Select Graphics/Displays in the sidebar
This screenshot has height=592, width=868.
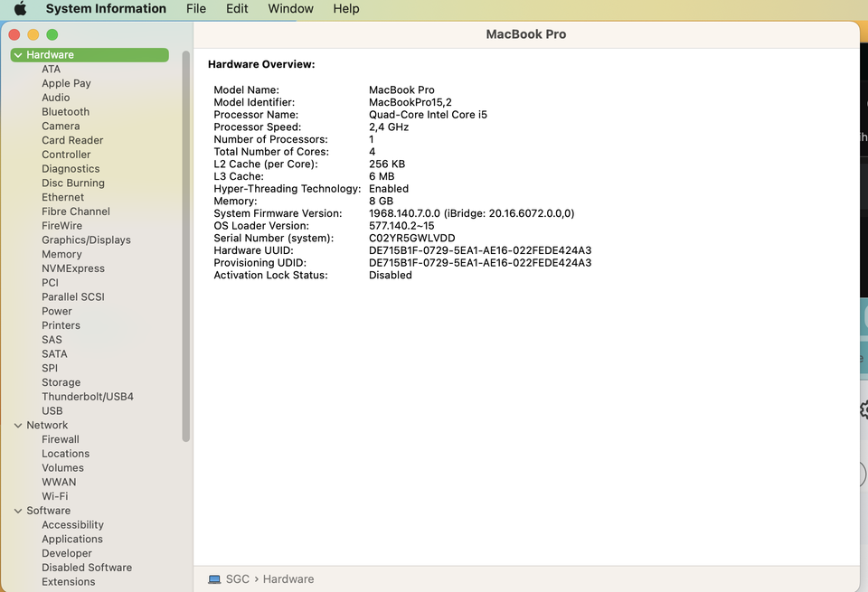87,240
